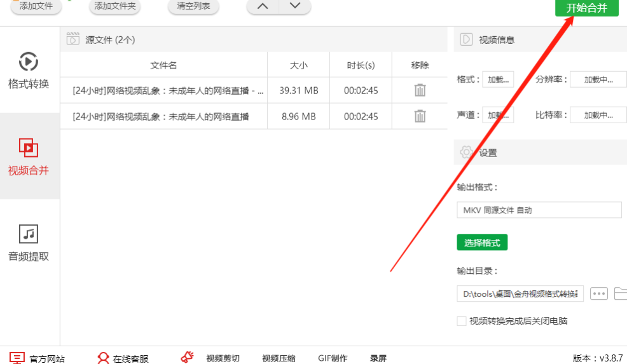The height and width of the screenshot is (364, 627).
Task: Move selected file up with the up arrow
Action: pyautogui.click(x=263, y=6)
